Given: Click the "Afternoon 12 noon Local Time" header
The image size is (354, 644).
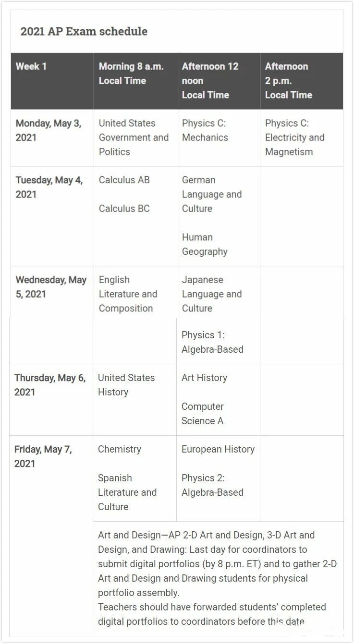Looking at the screenshot, I should (210, 81).
